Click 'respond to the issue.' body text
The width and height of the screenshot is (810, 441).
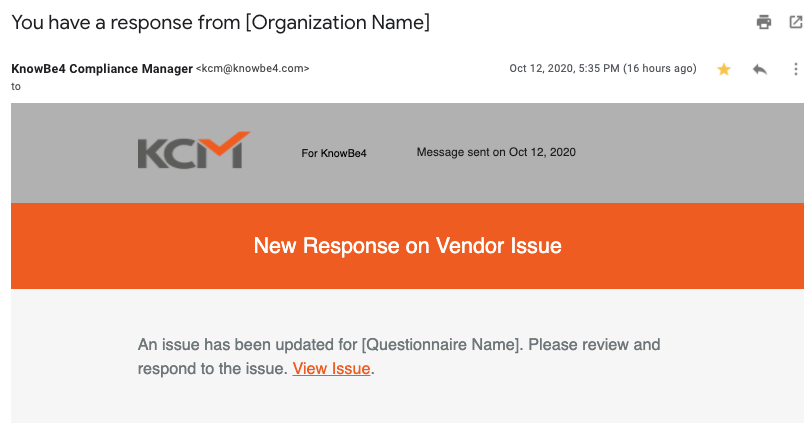click(212, 369)
